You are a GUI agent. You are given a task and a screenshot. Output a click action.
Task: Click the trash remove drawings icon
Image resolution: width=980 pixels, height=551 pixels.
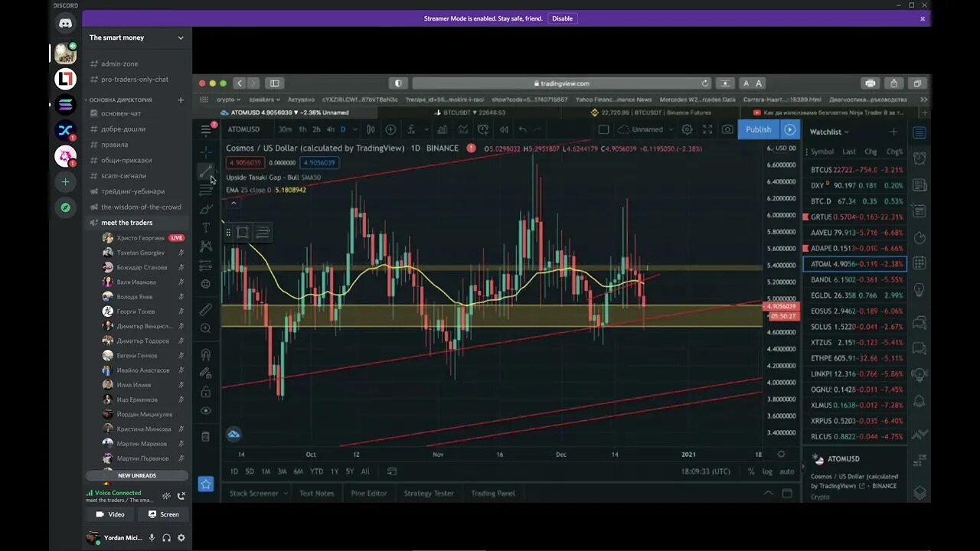pyautogui.click(x=205, y=436)
